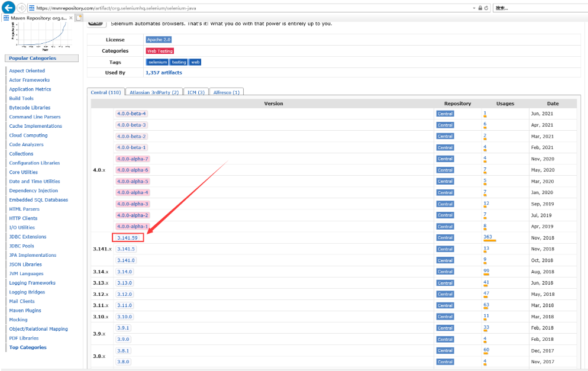Open Code Analyzers category
The width and height of the screenshot is (588, 371).
click(x=26, y=144)
